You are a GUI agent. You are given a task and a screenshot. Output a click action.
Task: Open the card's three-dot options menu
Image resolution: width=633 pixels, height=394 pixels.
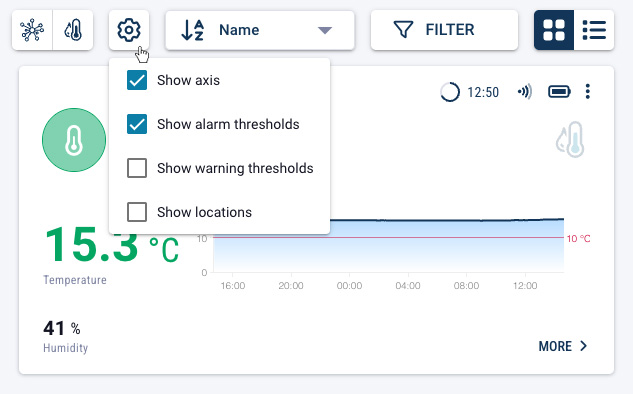coord(587,92)
